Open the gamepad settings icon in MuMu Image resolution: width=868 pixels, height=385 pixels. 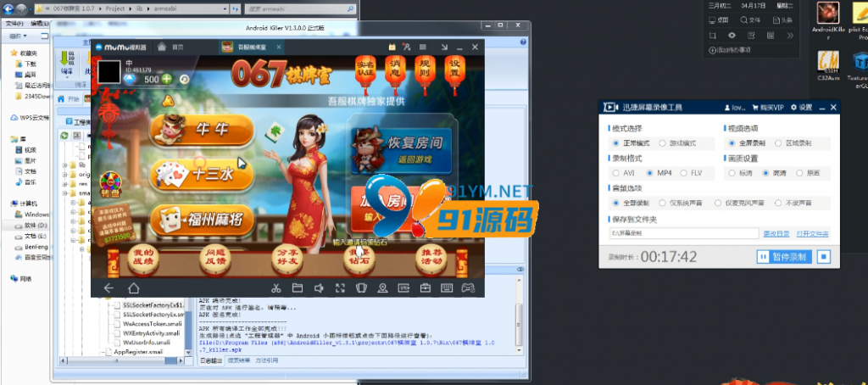(468, 288)
